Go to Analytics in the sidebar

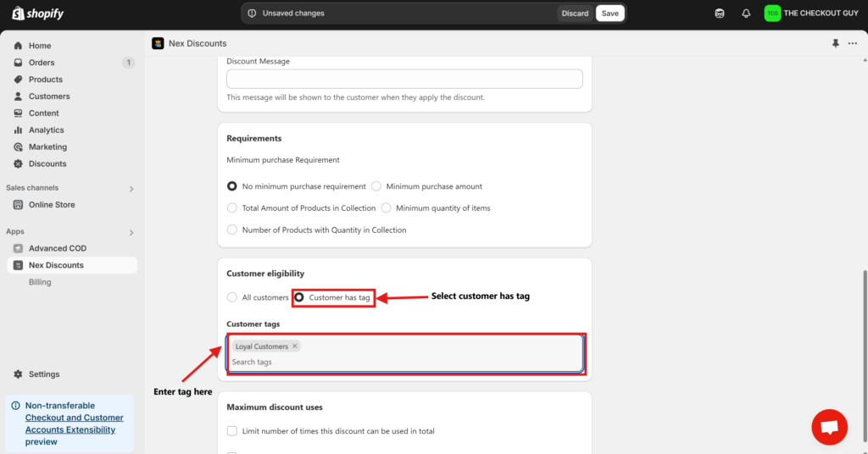[x=46, y=130]
